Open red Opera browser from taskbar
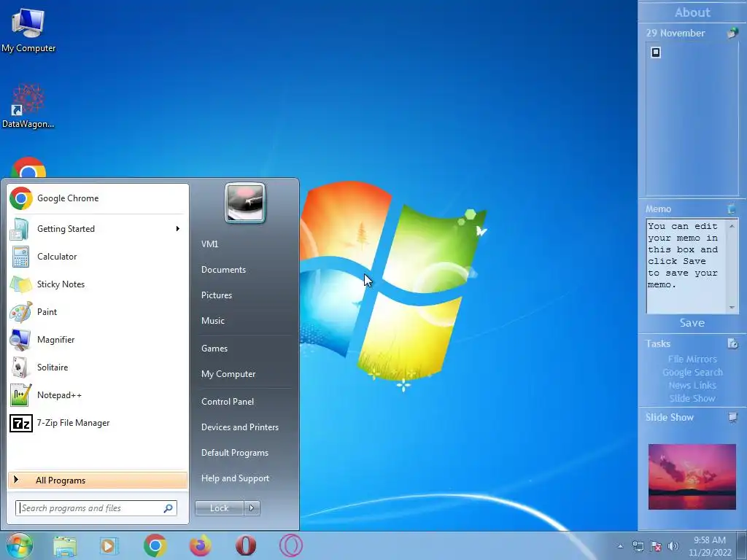The width and height of the screenshot is (747, 560). (245, 545)
